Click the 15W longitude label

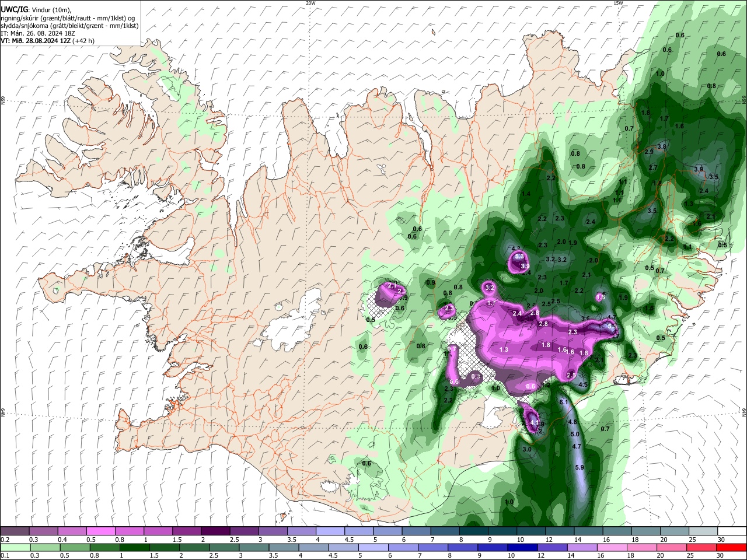(618, 3)
